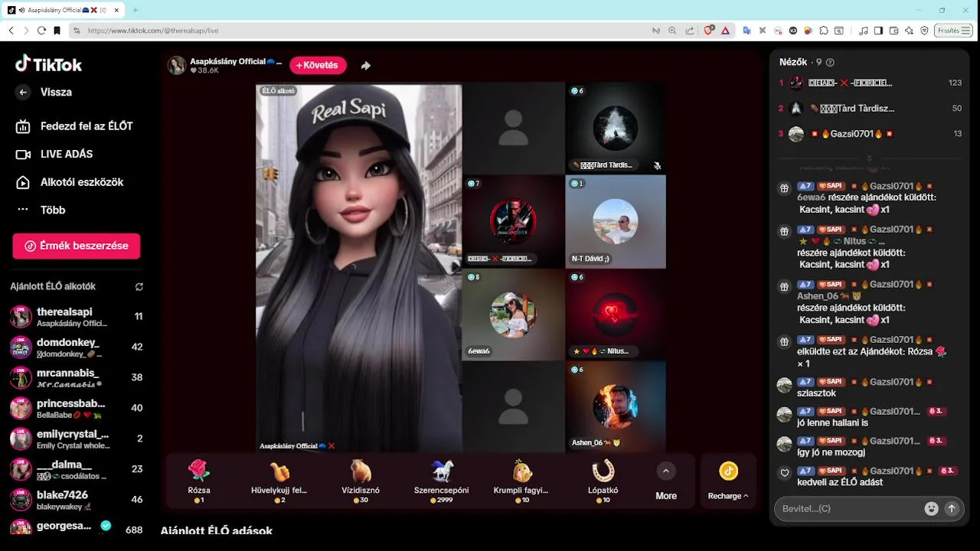This screenshot has height=551, width=980.
Task: Send the Vízidisznó gift
Action: coord(360,480)
